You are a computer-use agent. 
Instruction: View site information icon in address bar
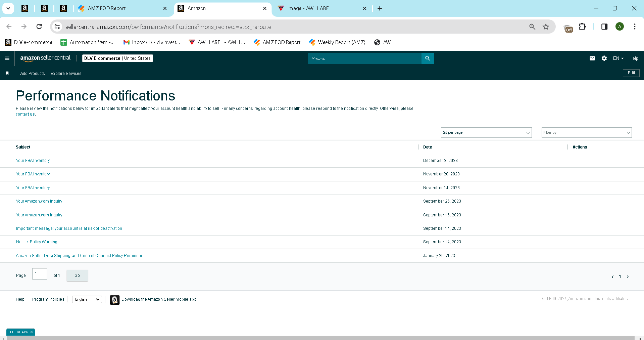click(57, 27)
